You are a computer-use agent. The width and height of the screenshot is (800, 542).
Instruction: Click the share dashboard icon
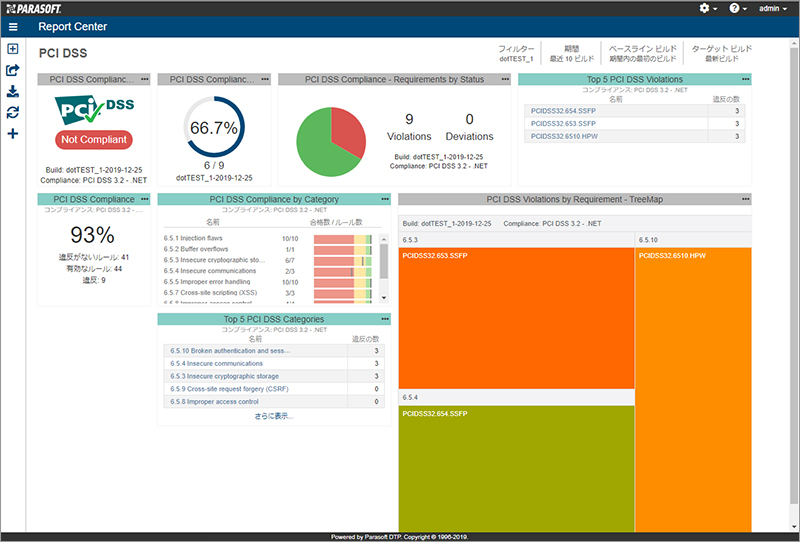pyautogui.click(x=13, y=70)
